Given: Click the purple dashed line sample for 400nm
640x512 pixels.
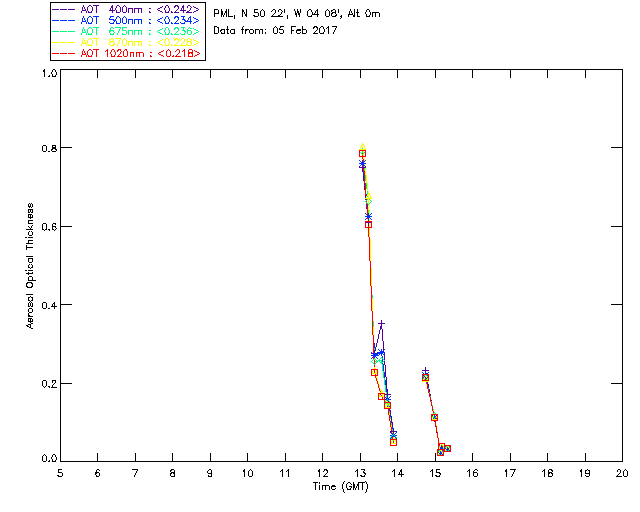Looking at the screenshot, I should 64,9.
